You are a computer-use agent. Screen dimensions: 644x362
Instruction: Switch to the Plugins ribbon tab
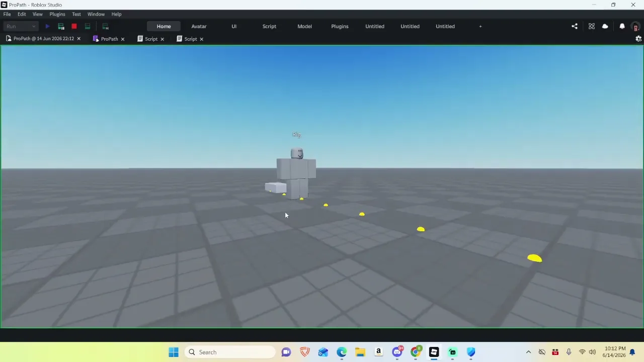click(x=340, y=26)
